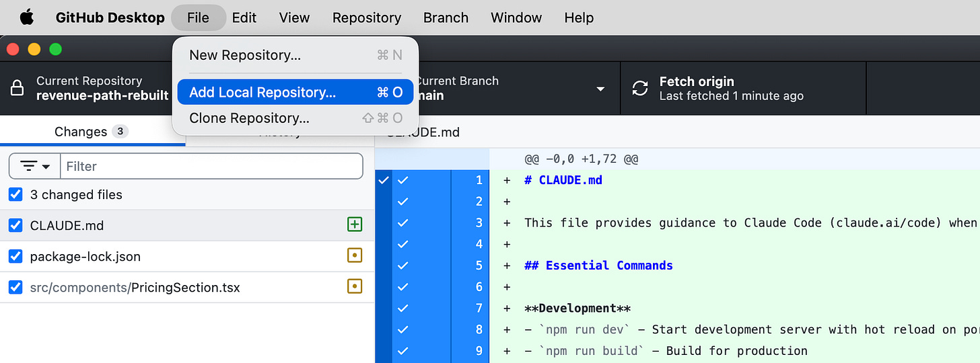Toggle selection check for diff line 2
The image size is (980, 363).
coord(403,201)
